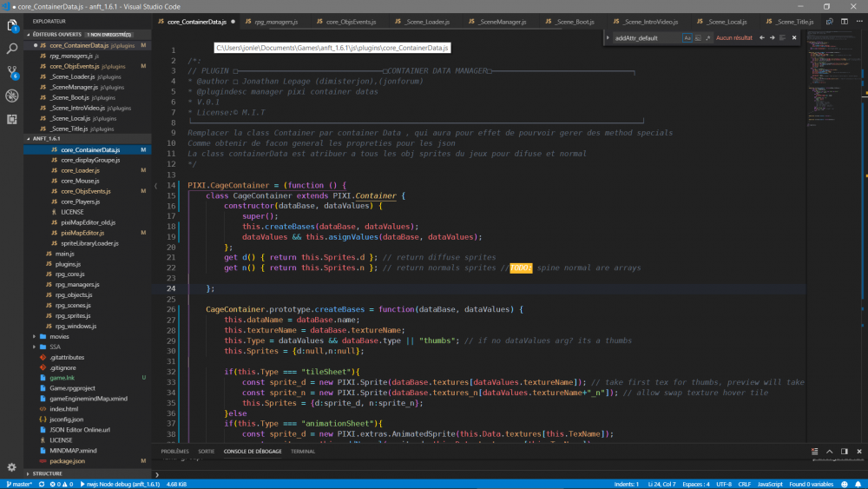Viewport: 868px width, 489px height.
Task: Open core_Mouse.js in file tree
Action: point(80,181)
